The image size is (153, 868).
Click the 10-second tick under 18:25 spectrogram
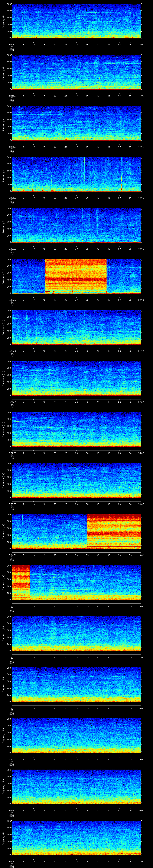pos(33,606)
